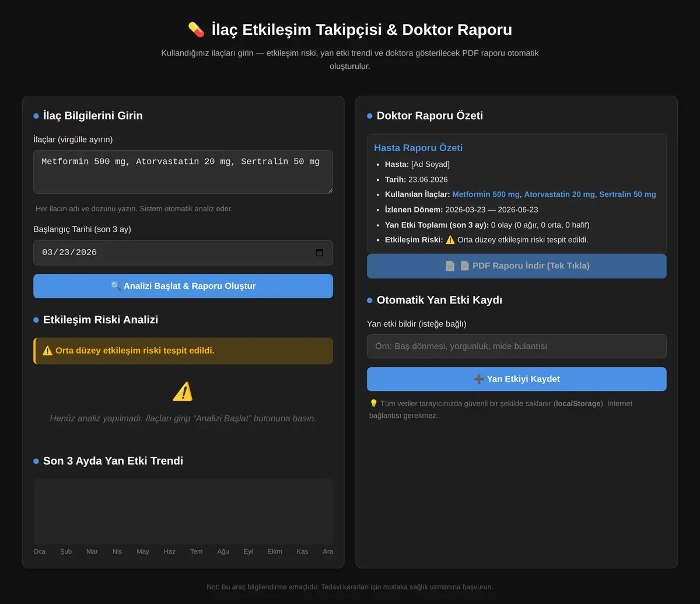Click the Ara month label on the chart
The height and width of the screenshot is (604, 700).
point(328,551)
